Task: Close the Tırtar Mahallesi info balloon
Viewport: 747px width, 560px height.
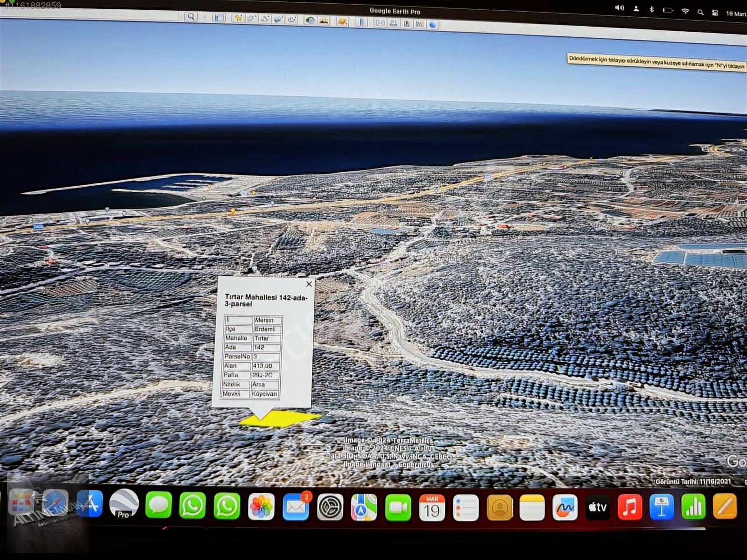Action: pyautogui.click(x=309, y=284)
